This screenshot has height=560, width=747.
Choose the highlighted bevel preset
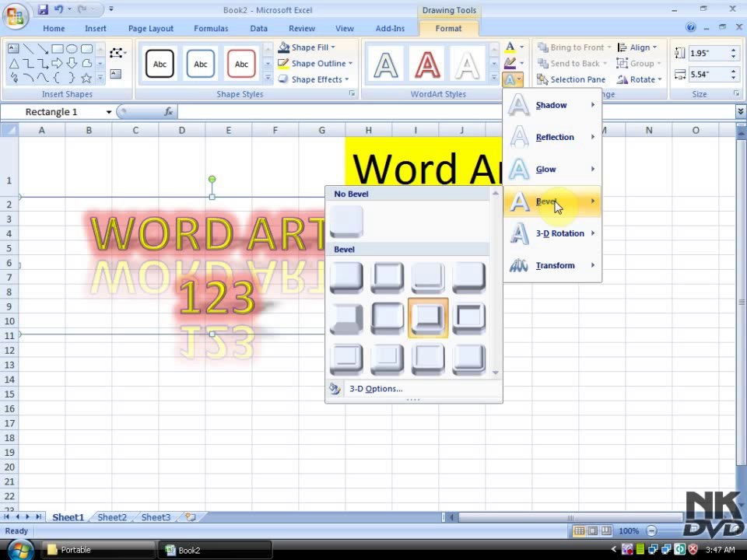[x=428, y=317]
